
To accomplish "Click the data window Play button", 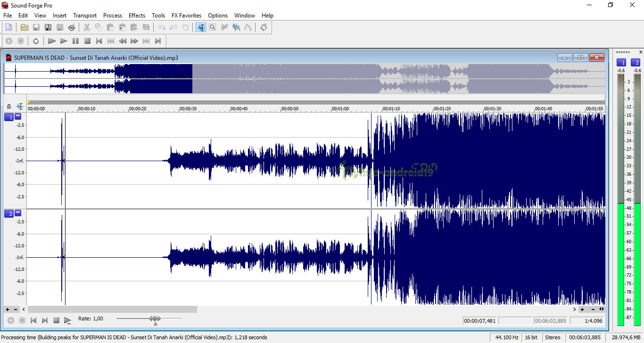I will (x=67, y=320).
